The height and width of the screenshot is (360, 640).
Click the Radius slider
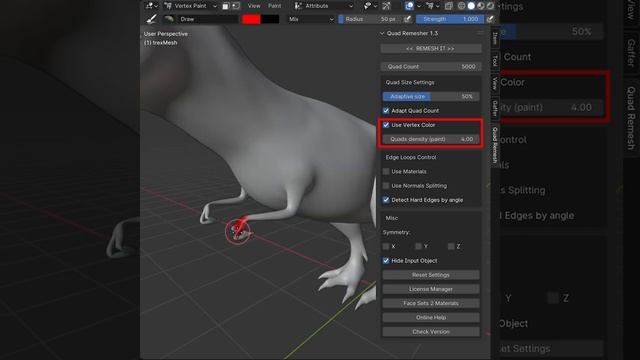coord(370,19)
